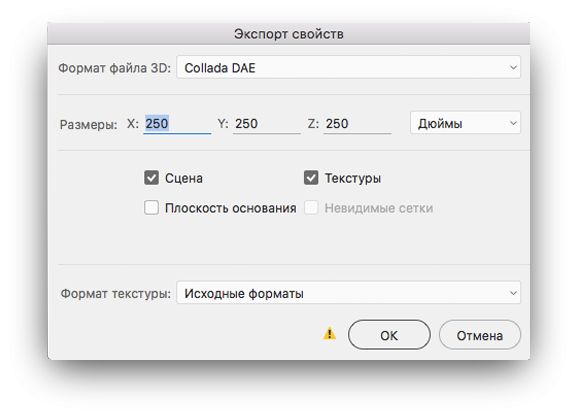Click the Экспорт свойств dialog title
Screen dimensions: 576x416
click(x=289, y=34)
